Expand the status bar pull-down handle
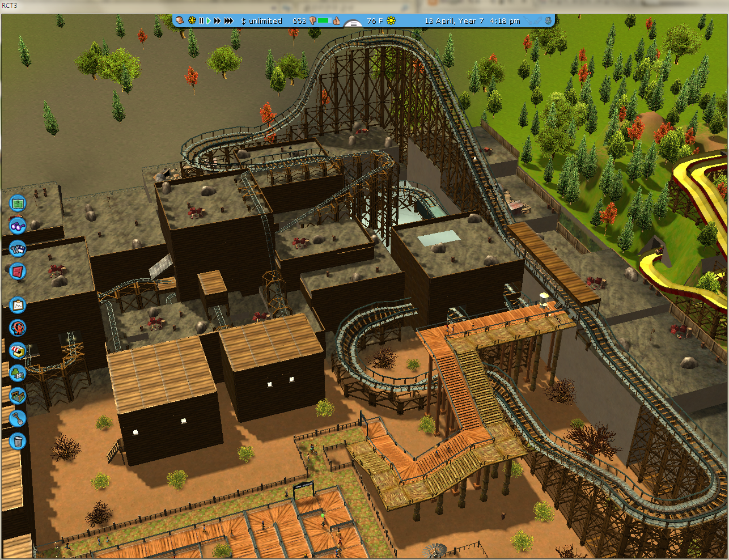This screenshot has width=729, height=560. coord(354,23)
